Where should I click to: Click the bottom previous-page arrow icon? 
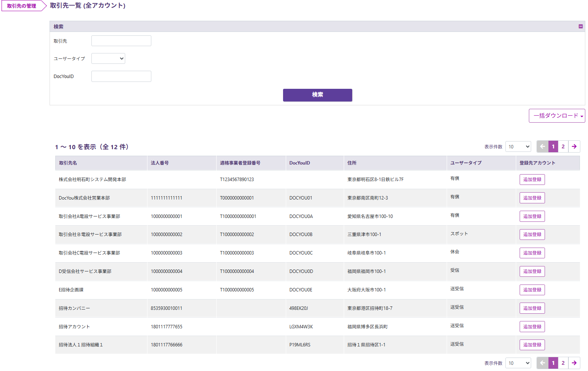click(542, 363)
